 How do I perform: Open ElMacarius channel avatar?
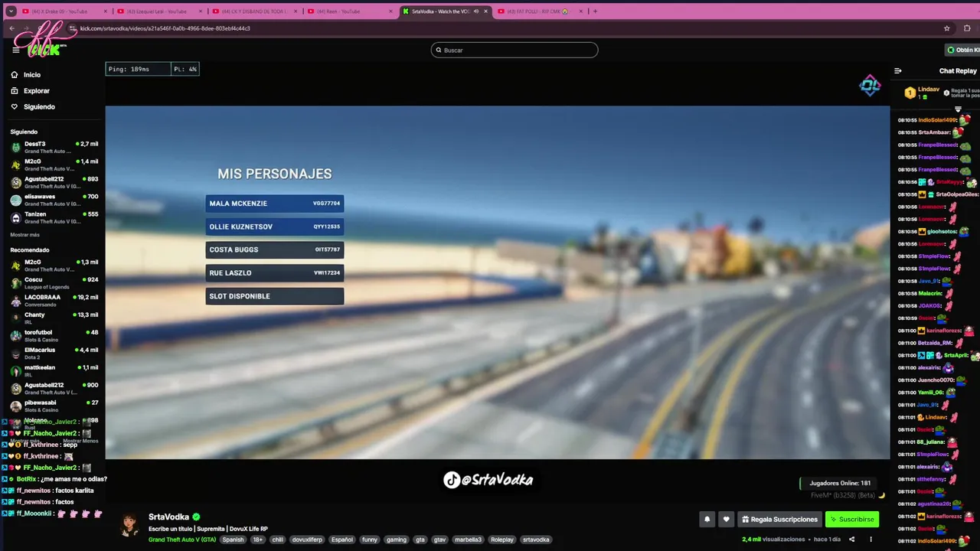click(16, 354)
